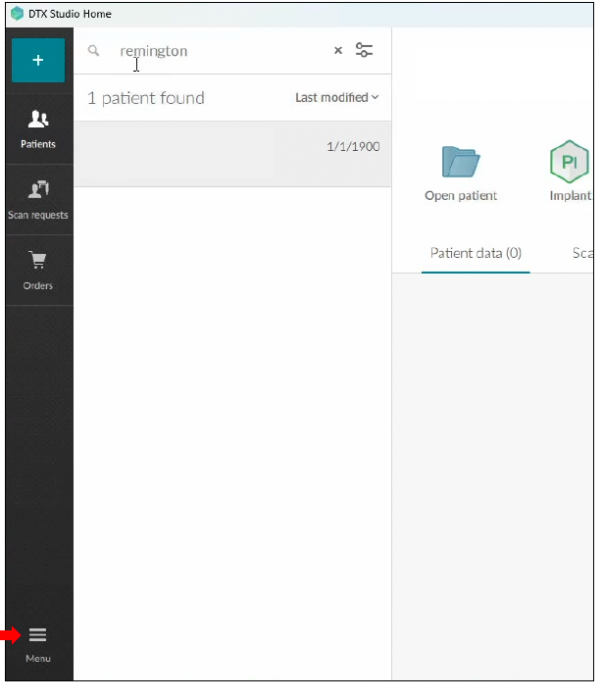Open the search filter settings icon
Viewport: 602px width, 700px height.
click(x=364, y=50)
